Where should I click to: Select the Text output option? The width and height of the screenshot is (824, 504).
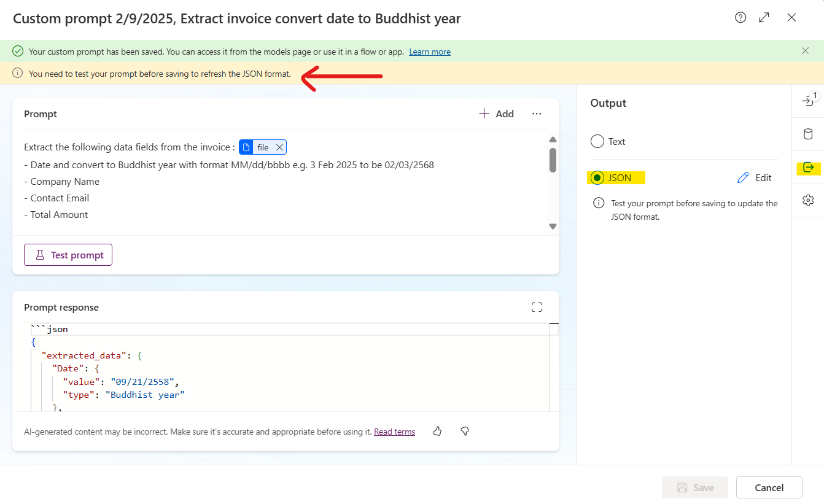(x=597, y=141)
